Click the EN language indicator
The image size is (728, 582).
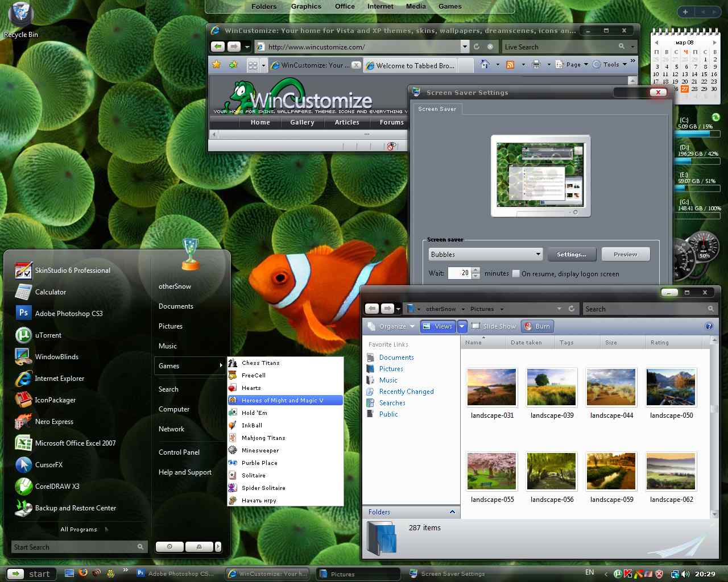tap(589, 572)
